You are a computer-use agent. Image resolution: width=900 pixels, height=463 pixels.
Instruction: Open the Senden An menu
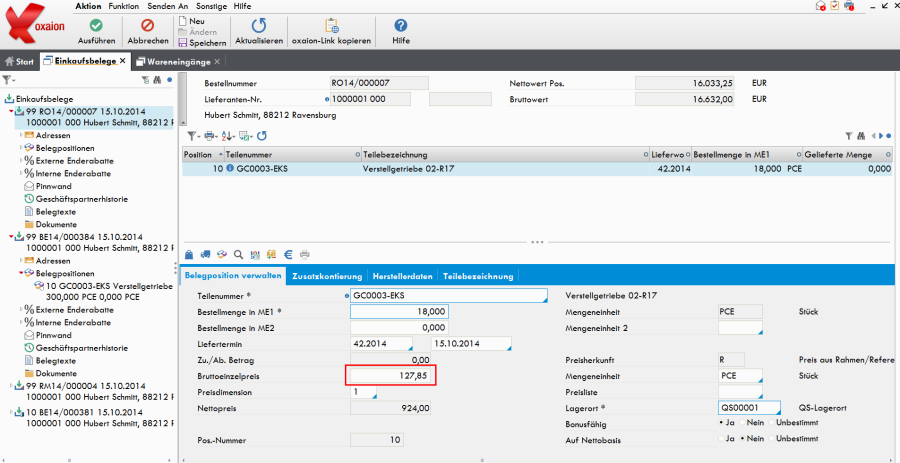point(168,6)
